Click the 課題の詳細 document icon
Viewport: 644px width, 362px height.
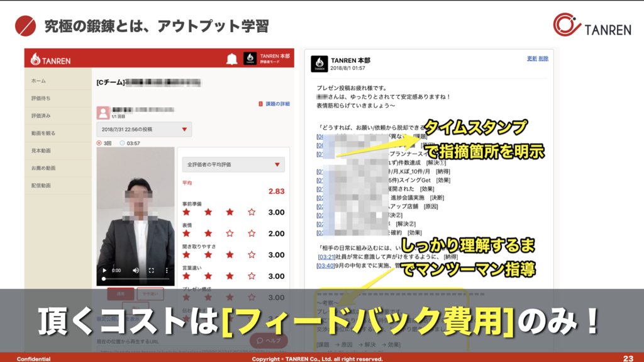[x=260, y=104]
